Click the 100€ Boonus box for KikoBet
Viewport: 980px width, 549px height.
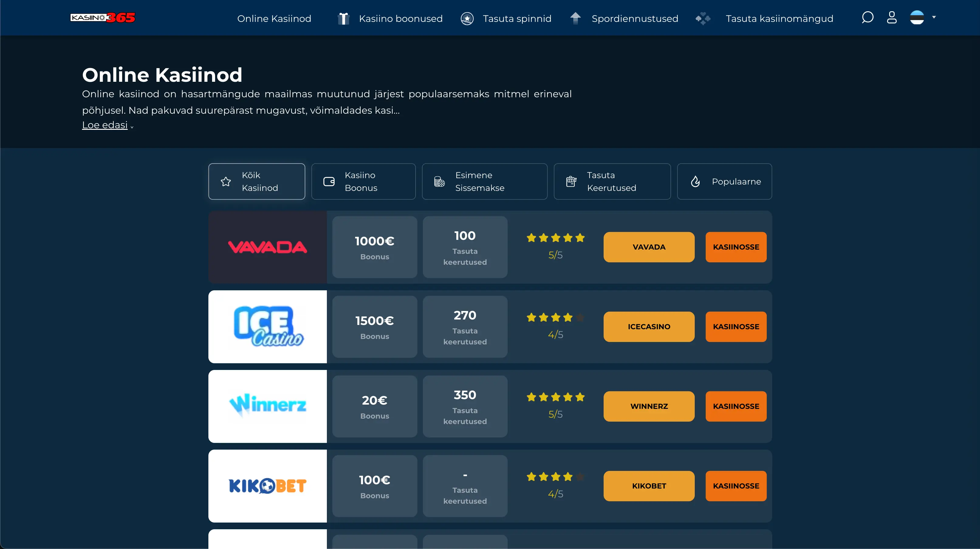coord(375,486)
